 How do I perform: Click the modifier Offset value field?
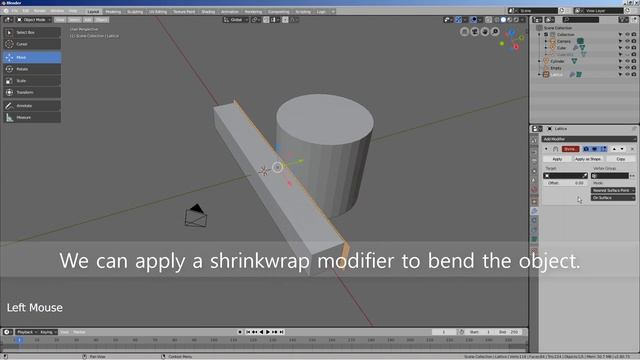pyautogui.click(x=566, y=183)
